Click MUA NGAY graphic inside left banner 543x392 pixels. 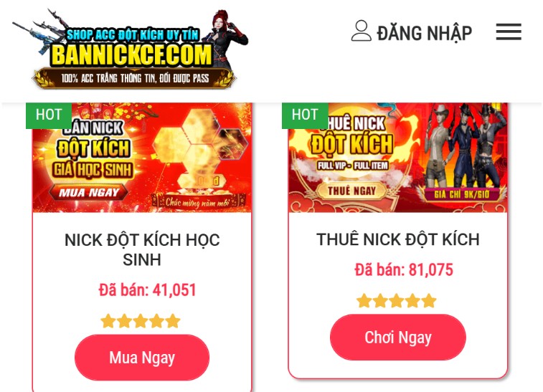(x=89, y=192)
